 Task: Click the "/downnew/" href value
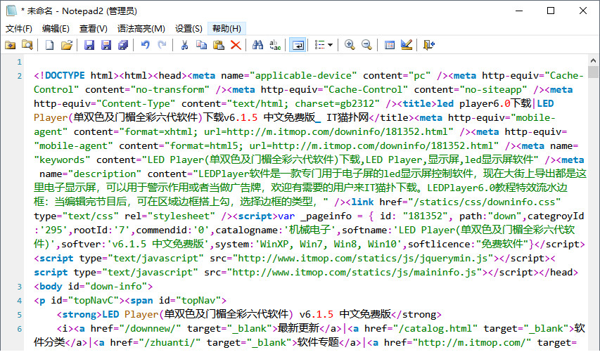tap(150, 329)
